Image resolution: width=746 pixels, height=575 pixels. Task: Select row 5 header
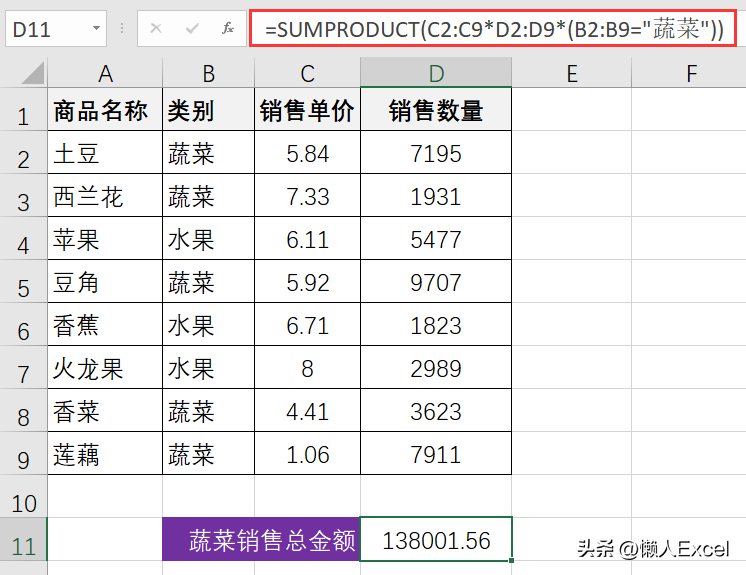pos(23,282)
